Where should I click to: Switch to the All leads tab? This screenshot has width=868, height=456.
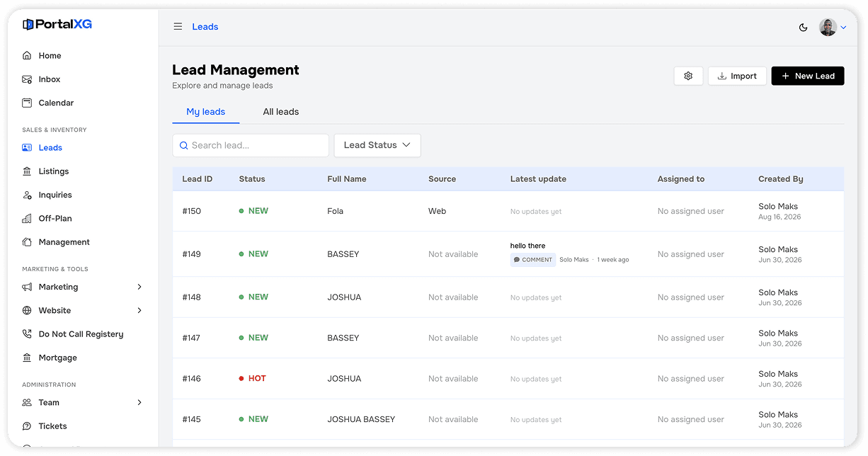pyautogui.click(x=281, y=112)
